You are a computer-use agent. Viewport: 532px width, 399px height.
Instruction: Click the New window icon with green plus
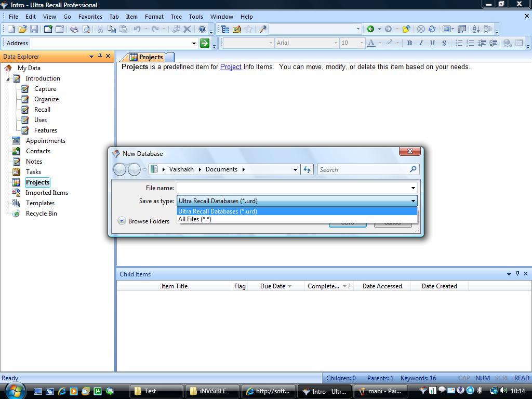[48, 29]
